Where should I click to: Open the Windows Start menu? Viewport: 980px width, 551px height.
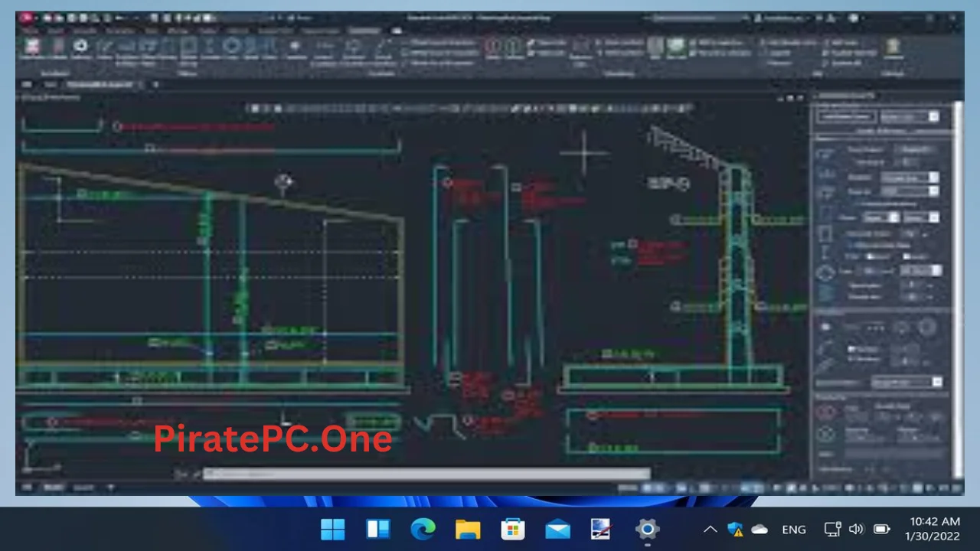tap(333, 529)
